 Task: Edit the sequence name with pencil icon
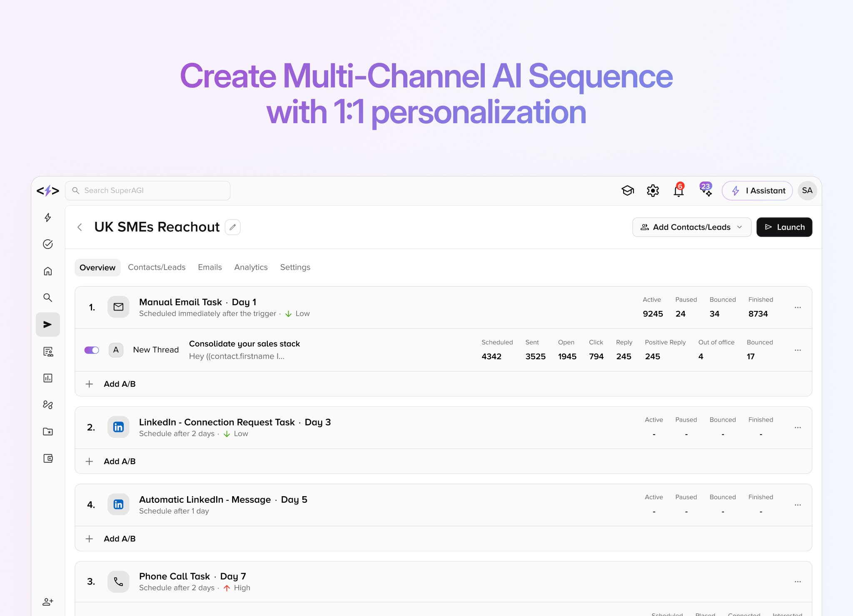pyautogui.click(x=233, y=227)
